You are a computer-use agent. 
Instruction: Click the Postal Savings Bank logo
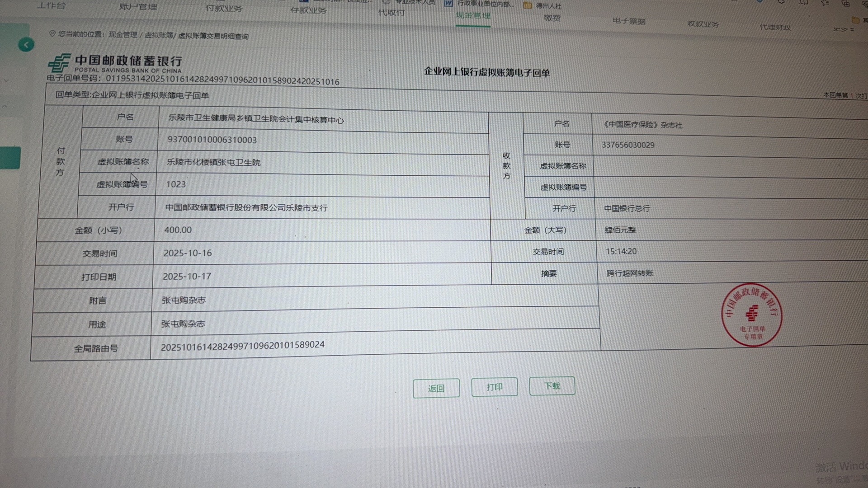[59, 64]
